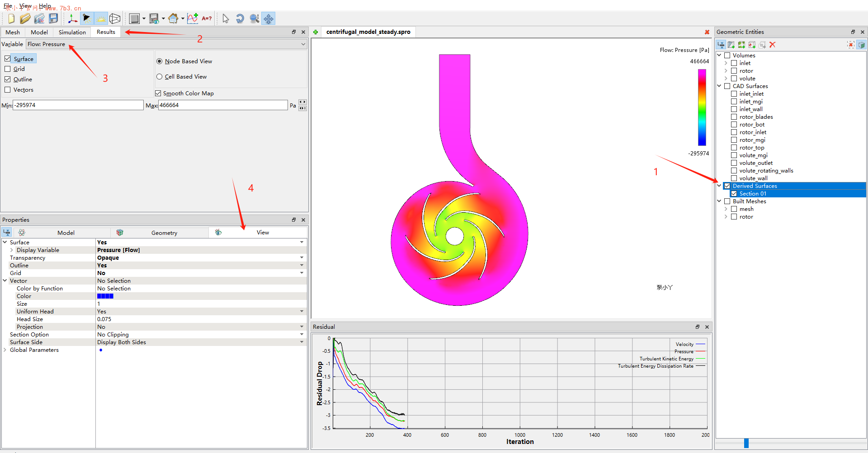This screenshot has width=868, height=453.
Task: Open the View menu
Action: coord(25,6)
